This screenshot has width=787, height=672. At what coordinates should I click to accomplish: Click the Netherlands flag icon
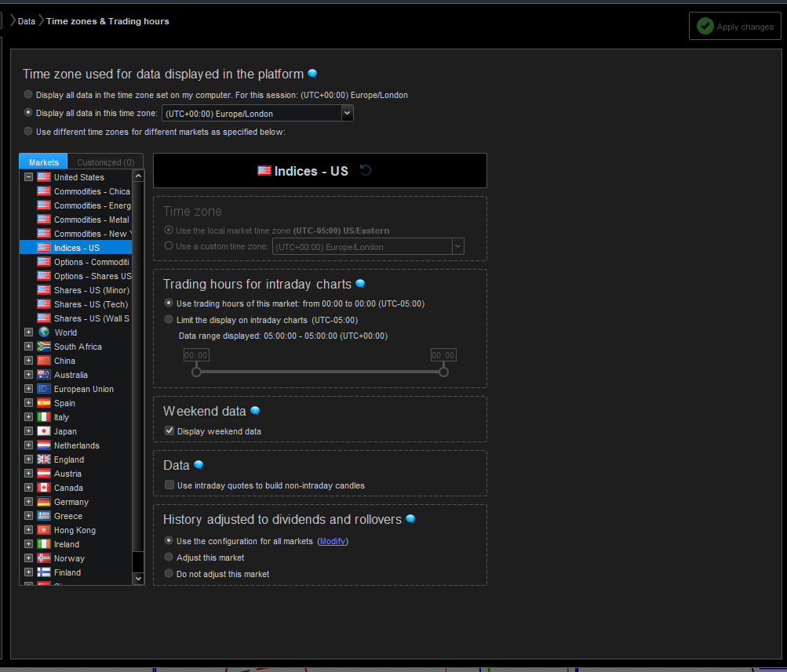pyautogui.click(x=44, y=445)
